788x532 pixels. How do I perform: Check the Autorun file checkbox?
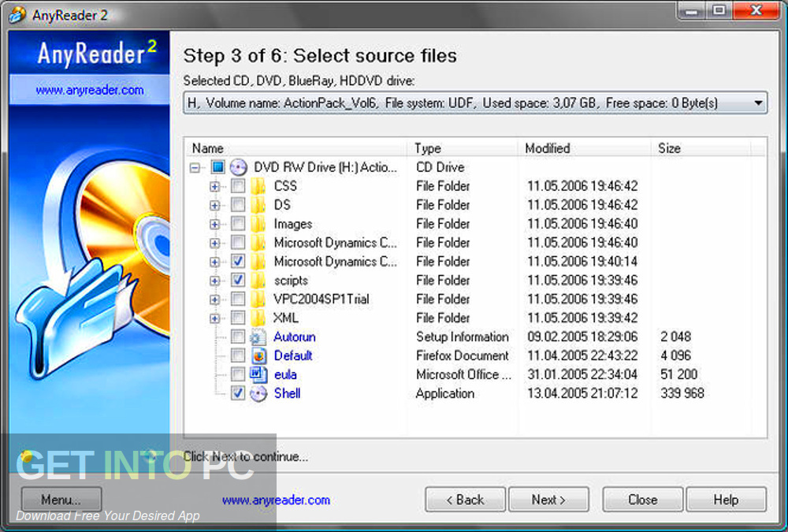click(x=238, y=337)
